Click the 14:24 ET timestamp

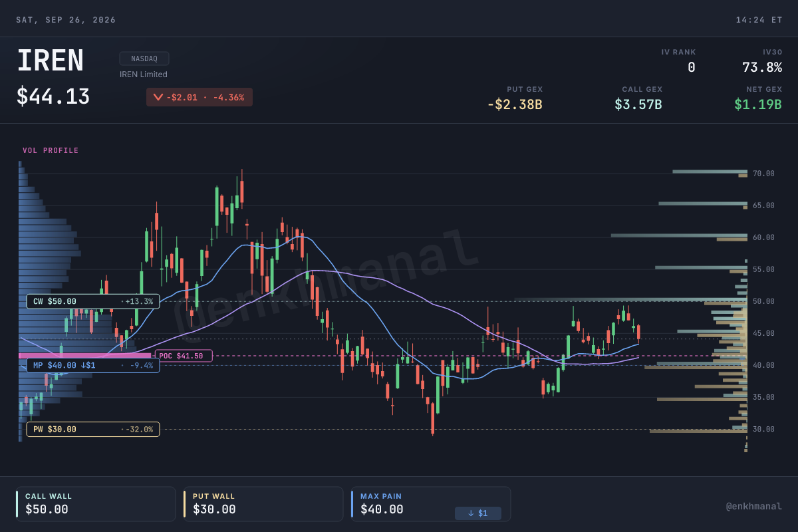759,20
